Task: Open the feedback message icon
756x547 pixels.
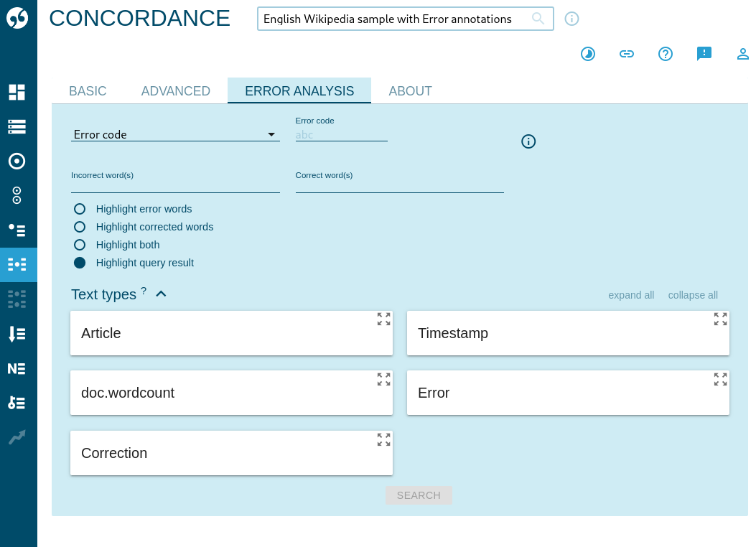Action: pyautogui.click(x=704, y=54)
